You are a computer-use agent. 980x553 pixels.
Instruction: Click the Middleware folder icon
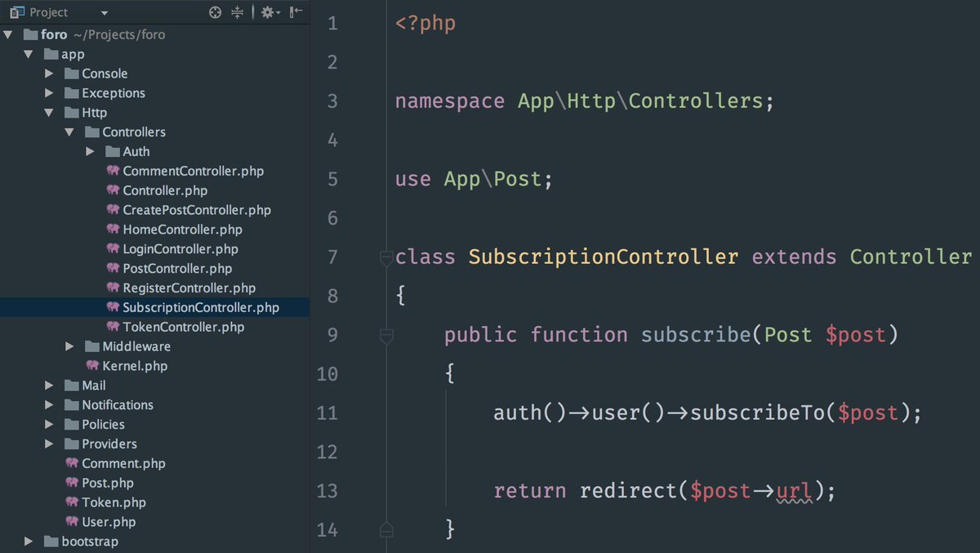[92, 346]
